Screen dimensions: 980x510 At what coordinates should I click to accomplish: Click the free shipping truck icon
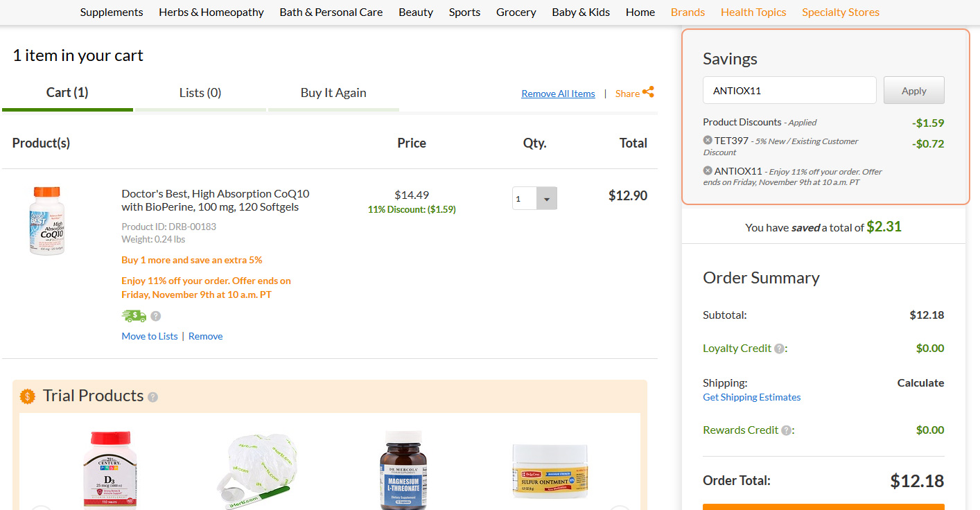134,316
